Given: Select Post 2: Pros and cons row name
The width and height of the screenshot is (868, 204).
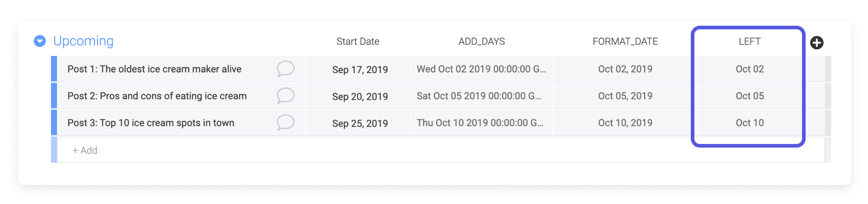Looking at the screenshot, I should [157, 96].
